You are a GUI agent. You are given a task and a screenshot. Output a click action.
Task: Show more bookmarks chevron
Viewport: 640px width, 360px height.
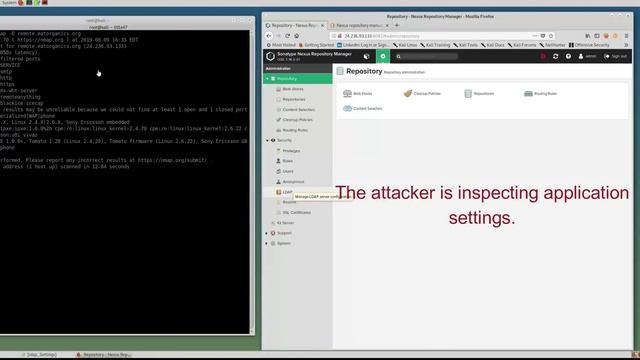(626, 45)
